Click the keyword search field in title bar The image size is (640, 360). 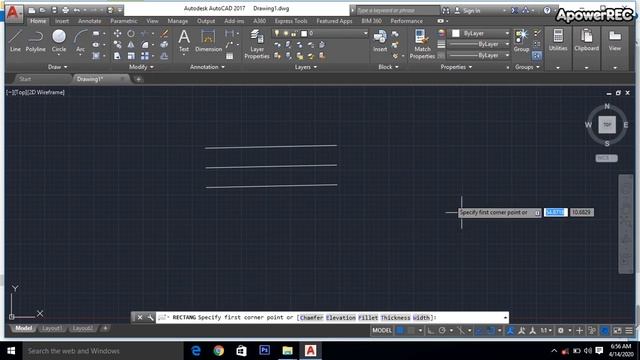pyautogui.click(x=398, y=11)
